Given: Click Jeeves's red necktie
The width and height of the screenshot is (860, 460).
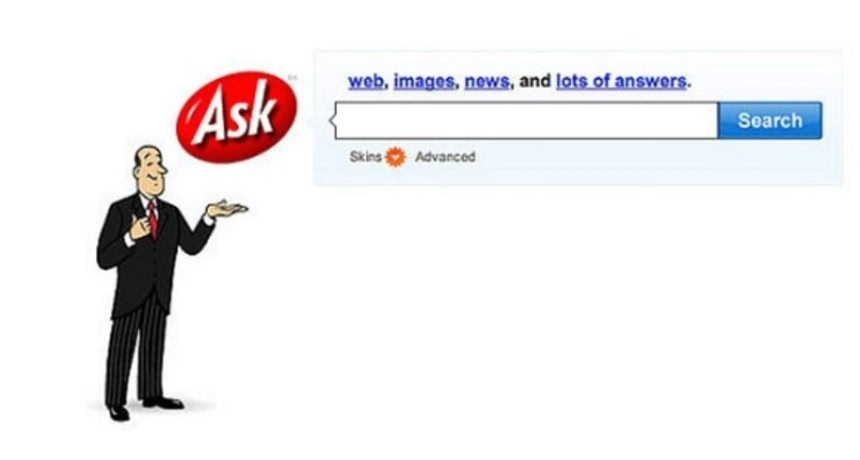Looking at the screenshot, I should [152, 219].
